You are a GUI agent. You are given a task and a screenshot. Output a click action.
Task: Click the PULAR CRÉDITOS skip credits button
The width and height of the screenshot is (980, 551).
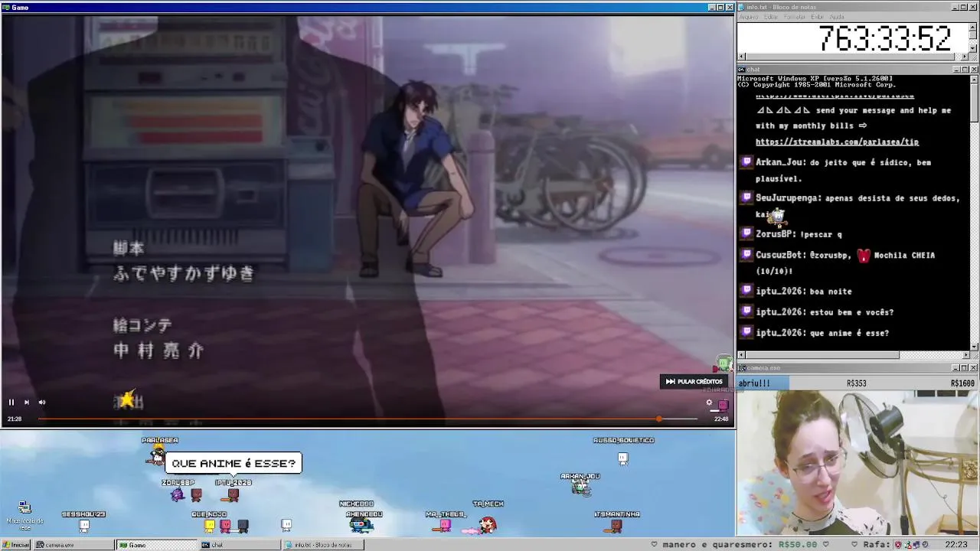click(694, 381)
